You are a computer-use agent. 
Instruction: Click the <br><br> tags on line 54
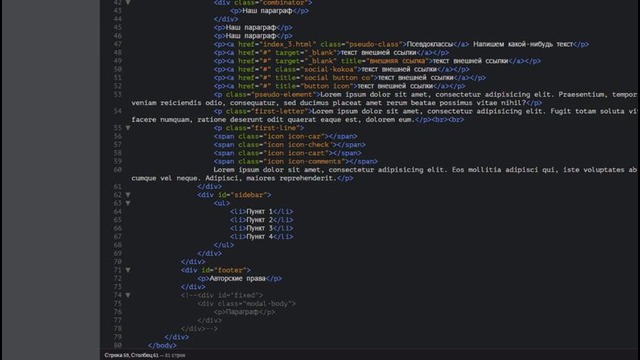pos(447,120)
